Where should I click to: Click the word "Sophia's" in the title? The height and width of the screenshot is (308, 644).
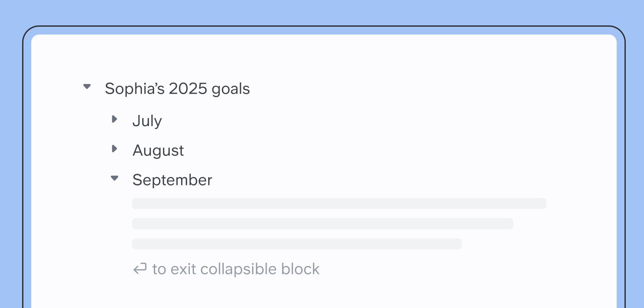(135, 89)
